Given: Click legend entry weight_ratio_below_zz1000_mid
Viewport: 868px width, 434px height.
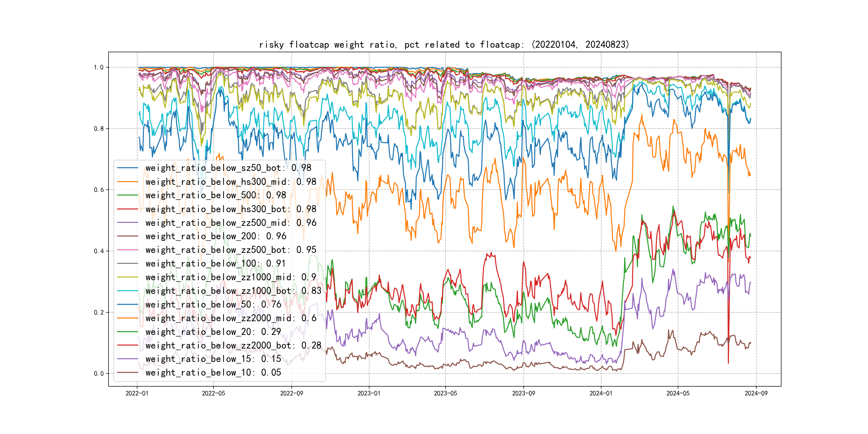Looking at the screenshot, I should tap(230, 277).
